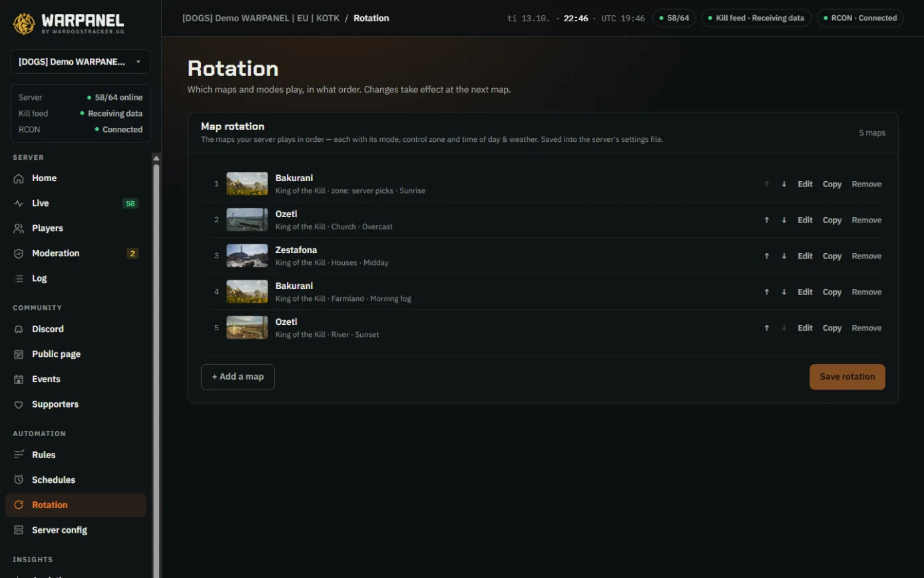The height and width of the screenshot is (578, 924).
Task: Copy the Bakurani Farmland map entry
Action: [x=832, y=292]
